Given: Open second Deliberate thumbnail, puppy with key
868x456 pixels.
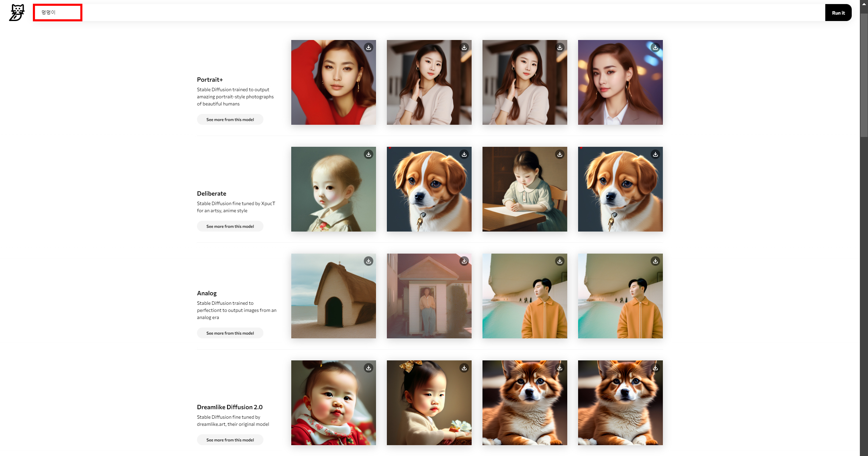Looking at the screenshot, I should coord(429,189).
